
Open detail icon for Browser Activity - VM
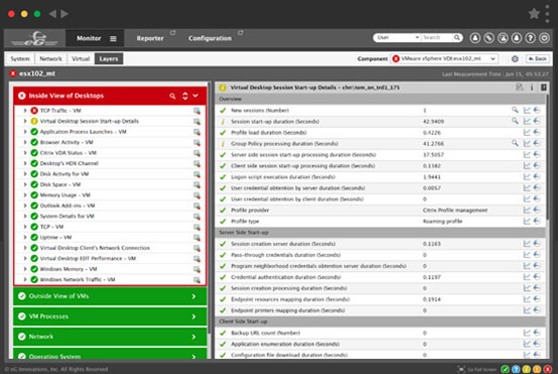[196, 142]
